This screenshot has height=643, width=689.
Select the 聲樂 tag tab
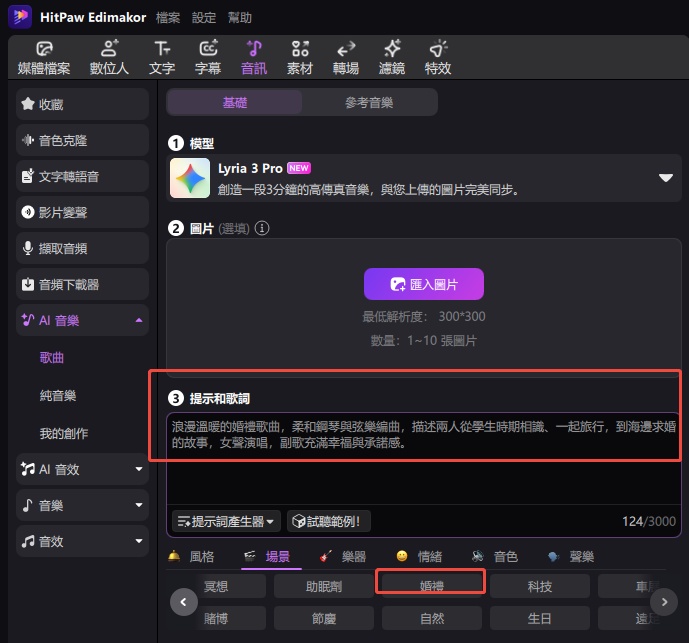coord(571,556)
